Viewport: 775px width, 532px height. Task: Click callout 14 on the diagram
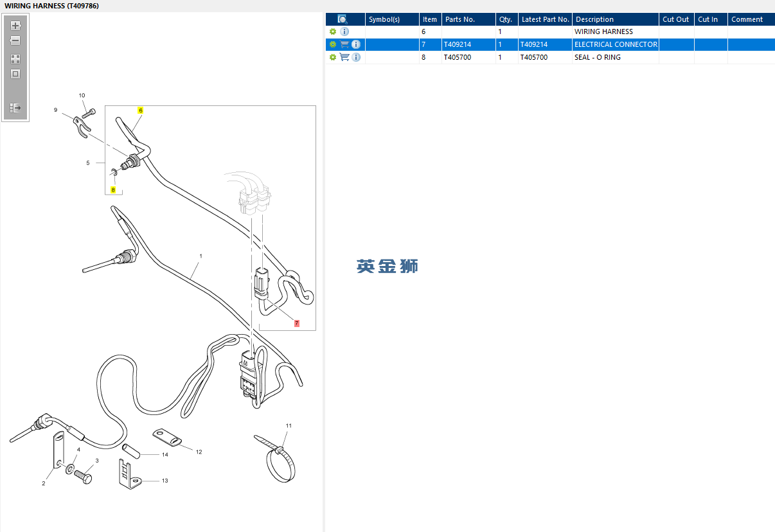[165, 455]
